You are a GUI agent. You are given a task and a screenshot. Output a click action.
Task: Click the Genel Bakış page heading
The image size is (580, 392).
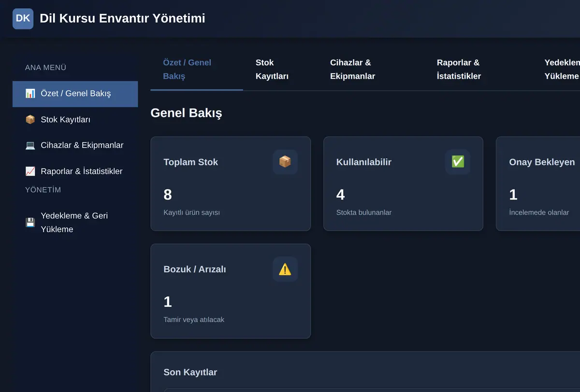pyautogui.click(x=187, y=113)
